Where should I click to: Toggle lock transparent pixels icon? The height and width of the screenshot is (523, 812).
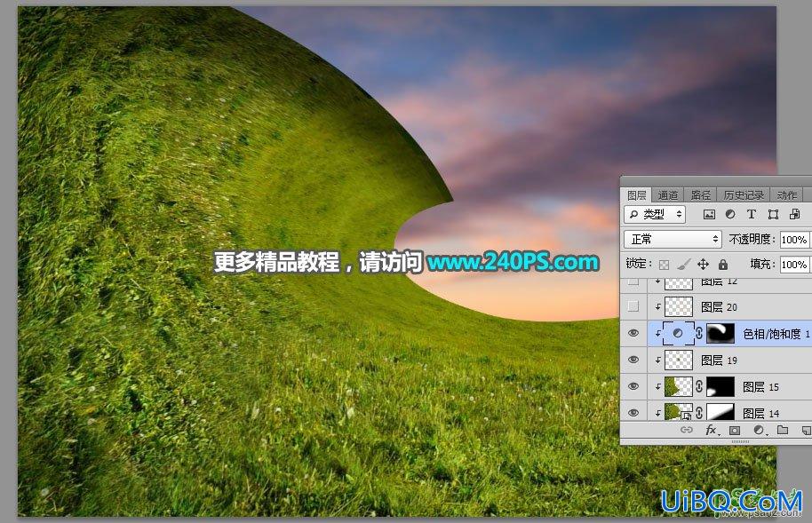point(664,265)
